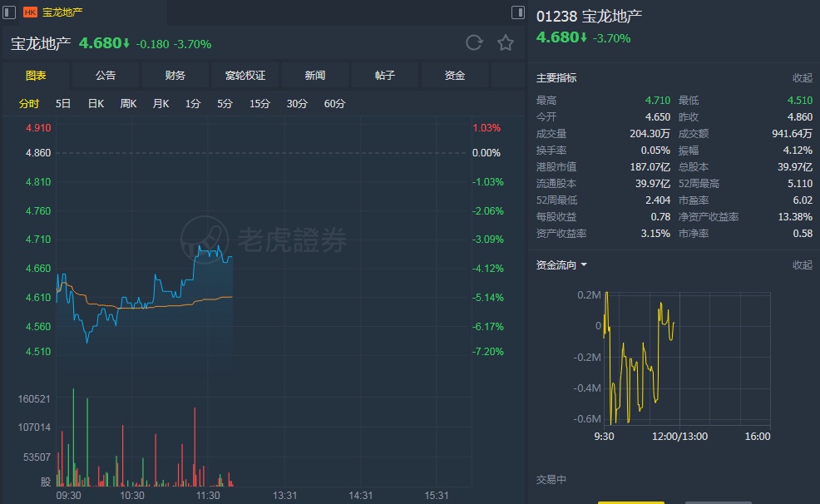Toggle the right panel icon in the tab bar
This screenshot has width=820, height=504.
(517, 12)
